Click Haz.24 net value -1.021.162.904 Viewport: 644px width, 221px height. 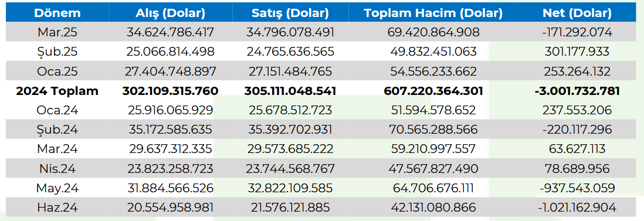(x=577, y=208)
